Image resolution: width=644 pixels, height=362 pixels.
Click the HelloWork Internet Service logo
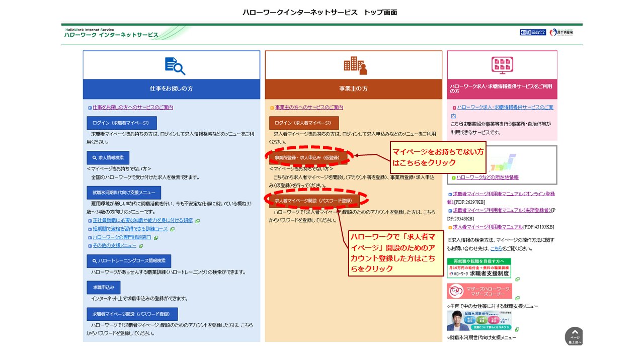(x=111, y=33)
